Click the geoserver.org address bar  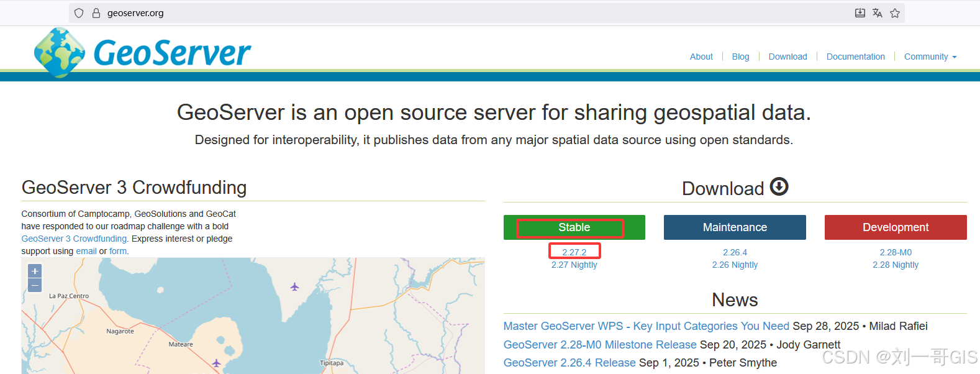[486, 13]
